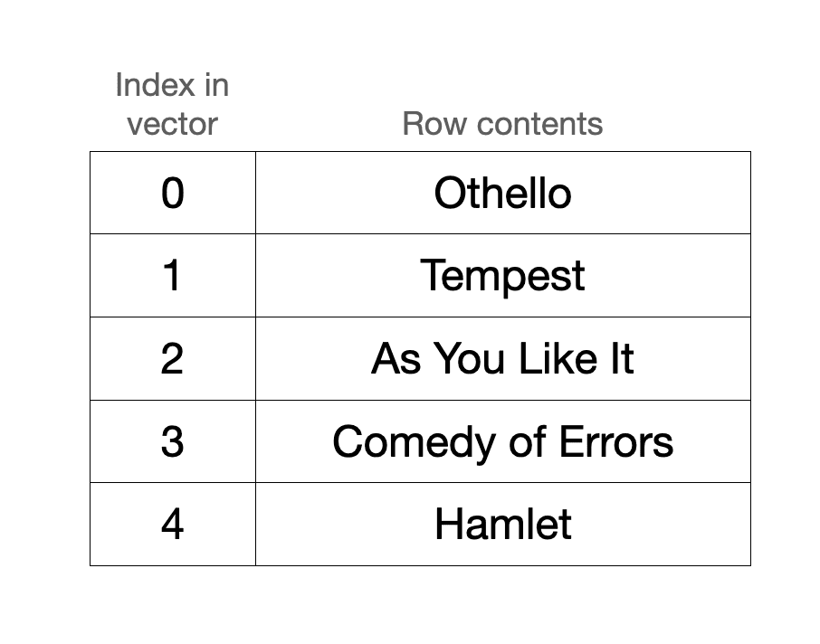Click the word "vector" in the header

click(172, 124)
